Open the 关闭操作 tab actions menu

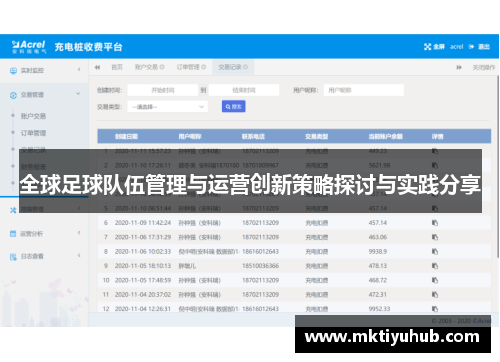tap(484, 68)
